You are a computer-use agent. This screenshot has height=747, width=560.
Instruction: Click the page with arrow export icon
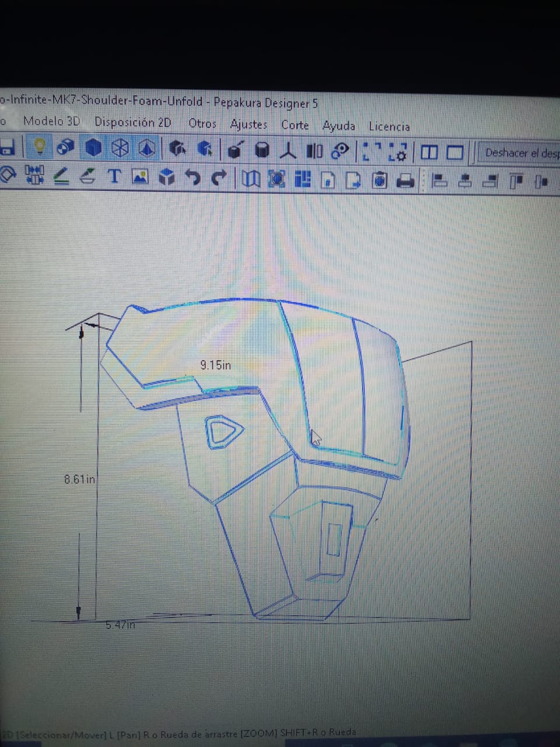point(353,180)
